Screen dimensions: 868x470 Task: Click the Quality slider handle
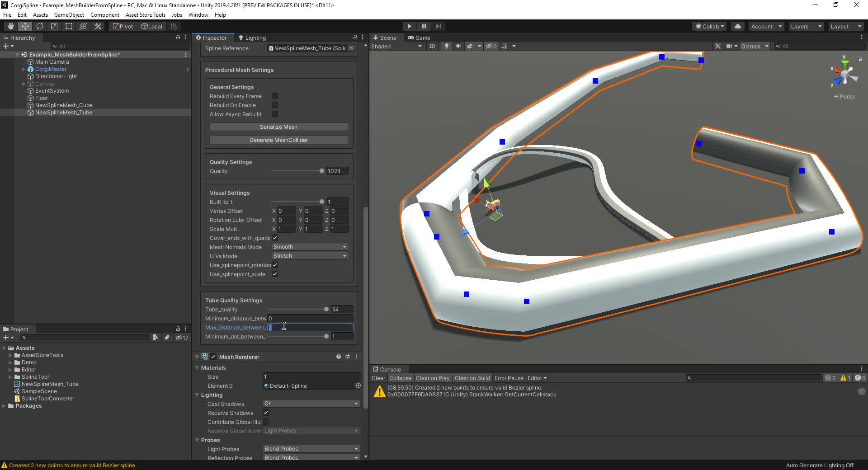(x=321, y=171)
